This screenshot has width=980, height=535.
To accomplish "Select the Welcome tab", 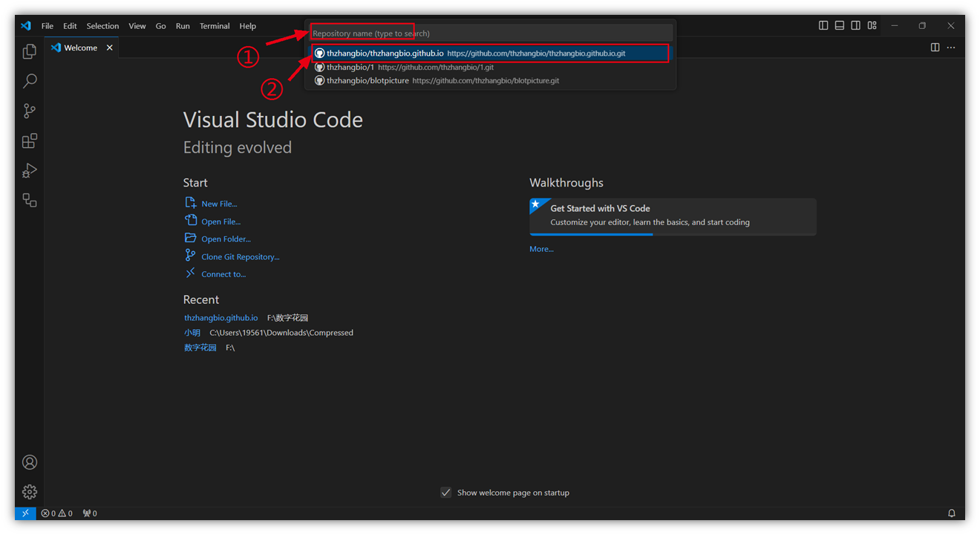I will (81, 48).
